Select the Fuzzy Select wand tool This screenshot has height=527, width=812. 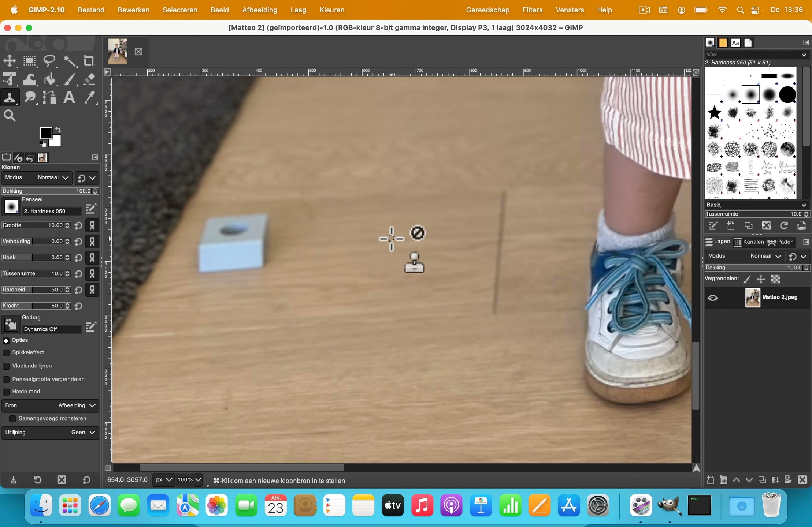coord(70,61)
